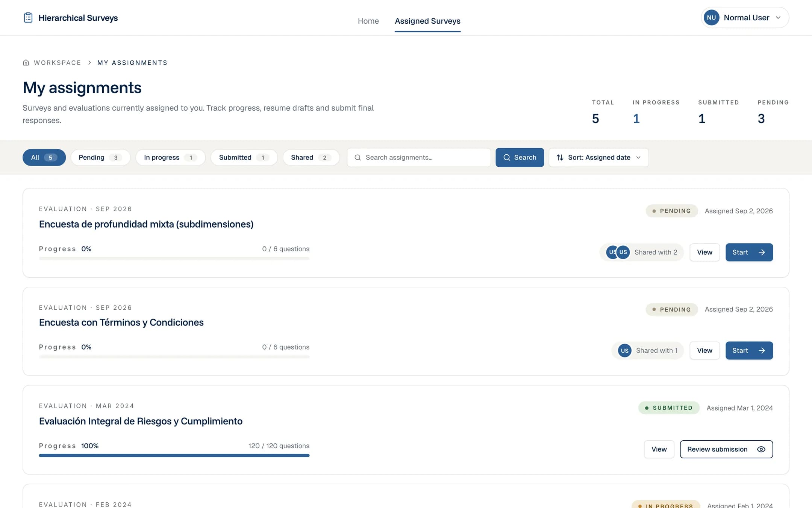View Encuesta con Términos y Condiciones survey

pyautogui.click(x=704, y=350)
